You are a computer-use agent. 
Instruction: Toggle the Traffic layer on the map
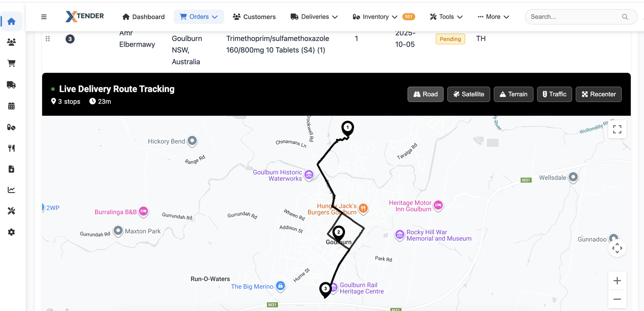(x=554, y=94)
